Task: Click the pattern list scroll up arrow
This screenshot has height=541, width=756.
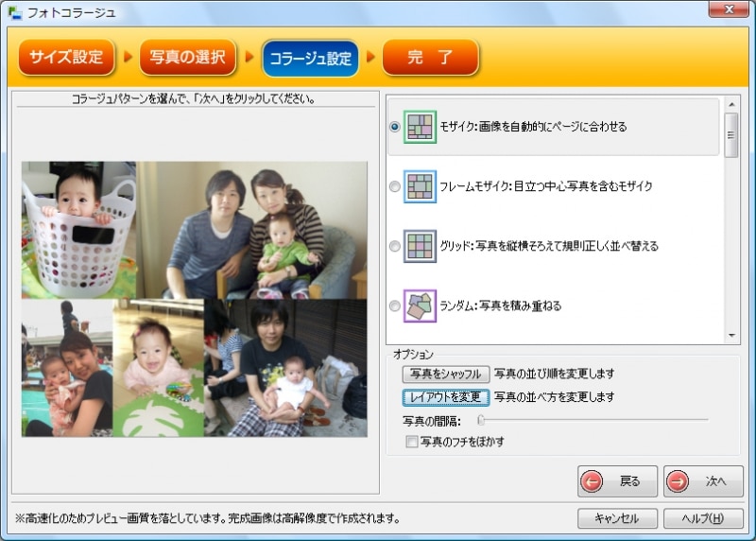Action: coord(731,104)
